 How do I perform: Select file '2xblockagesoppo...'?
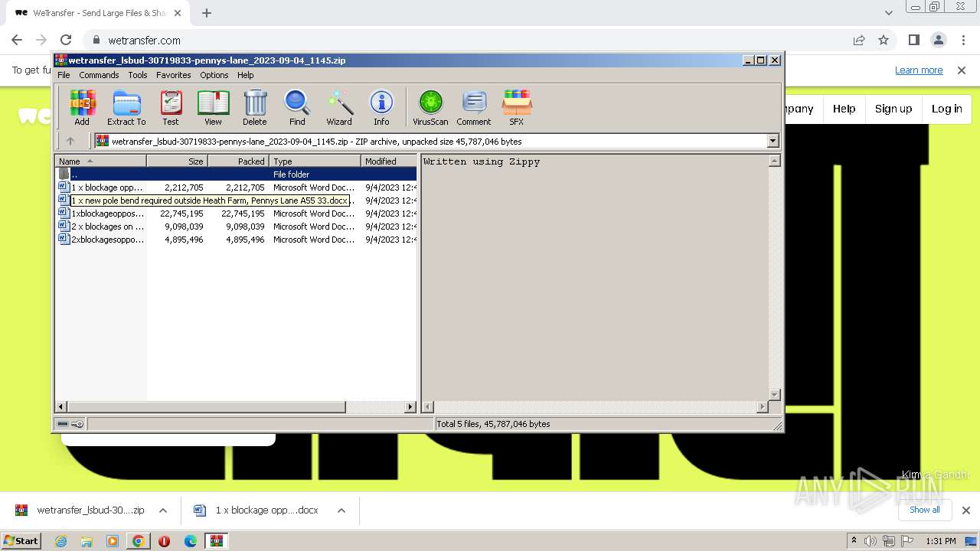237,240
